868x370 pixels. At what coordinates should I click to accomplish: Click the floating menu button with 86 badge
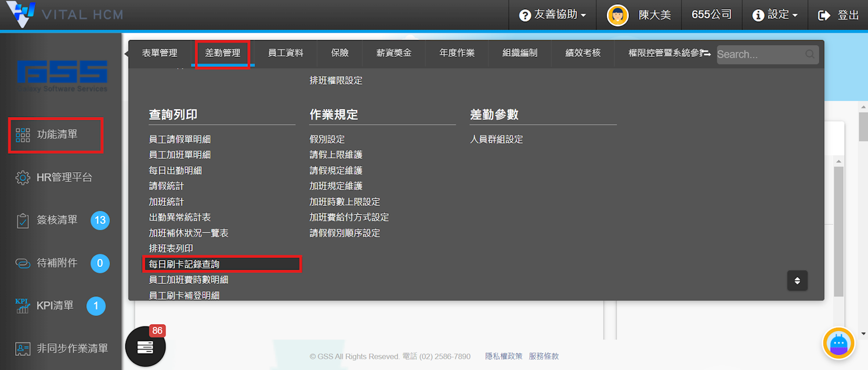coord(145,347)
